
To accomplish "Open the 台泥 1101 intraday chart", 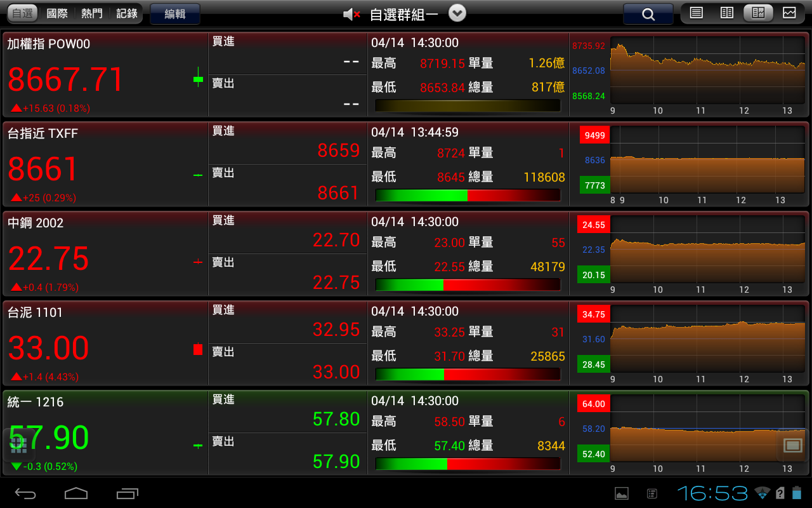I will tap(709, 338).
